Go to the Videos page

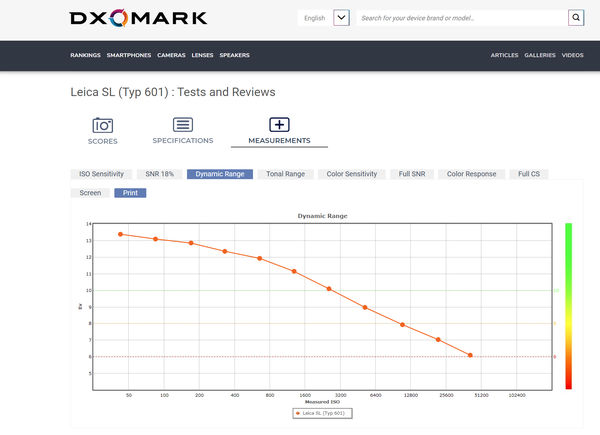tap(572, 55)
